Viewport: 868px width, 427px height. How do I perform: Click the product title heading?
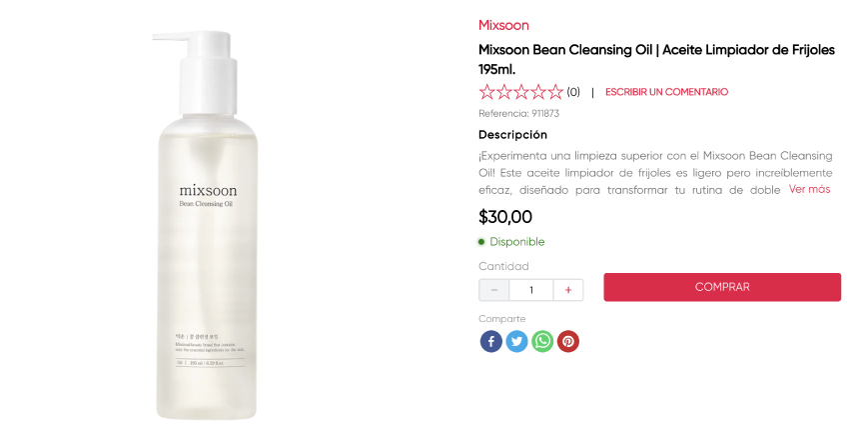point(656,59)
